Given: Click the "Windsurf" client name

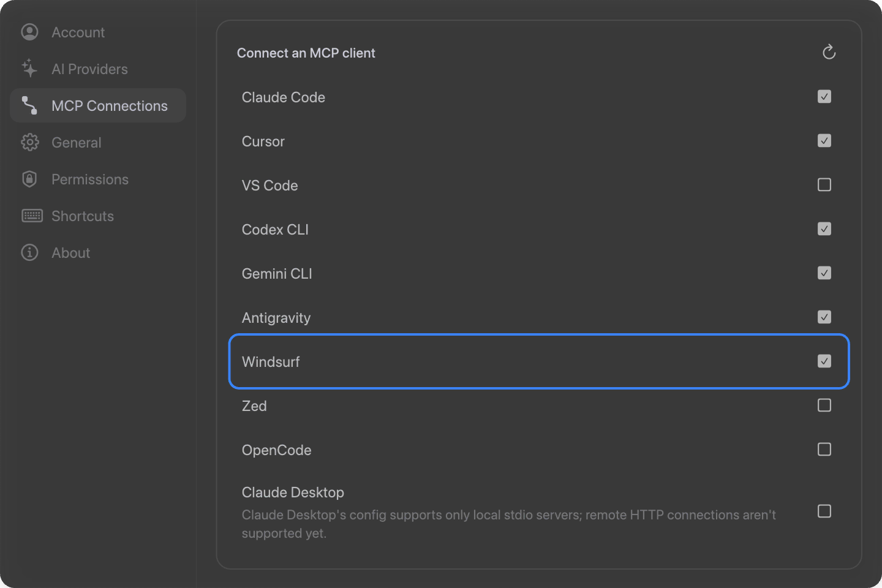Looking at the screenshot, I should point(271,362).
